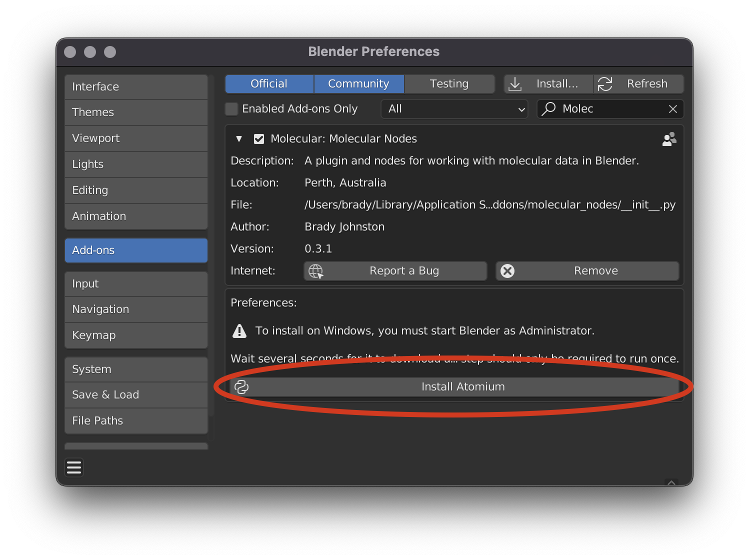Open the Viewport preferences section
Viewport: 749px width, 560px height.
(x=136, y=138)
